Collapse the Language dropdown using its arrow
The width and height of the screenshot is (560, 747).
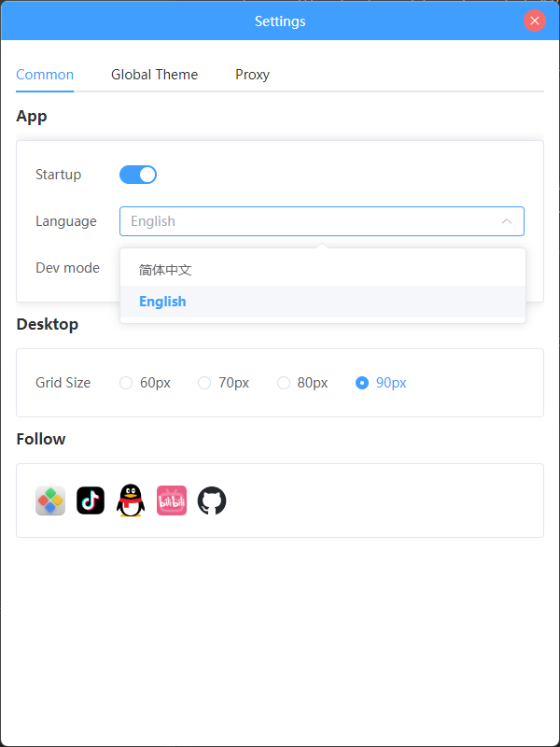tap(507, 221)
